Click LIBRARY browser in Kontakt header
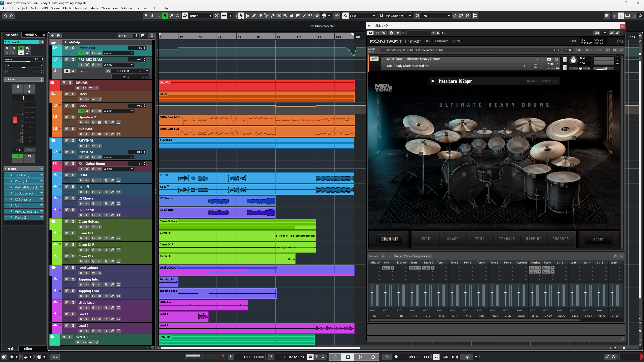 [441, 41]
